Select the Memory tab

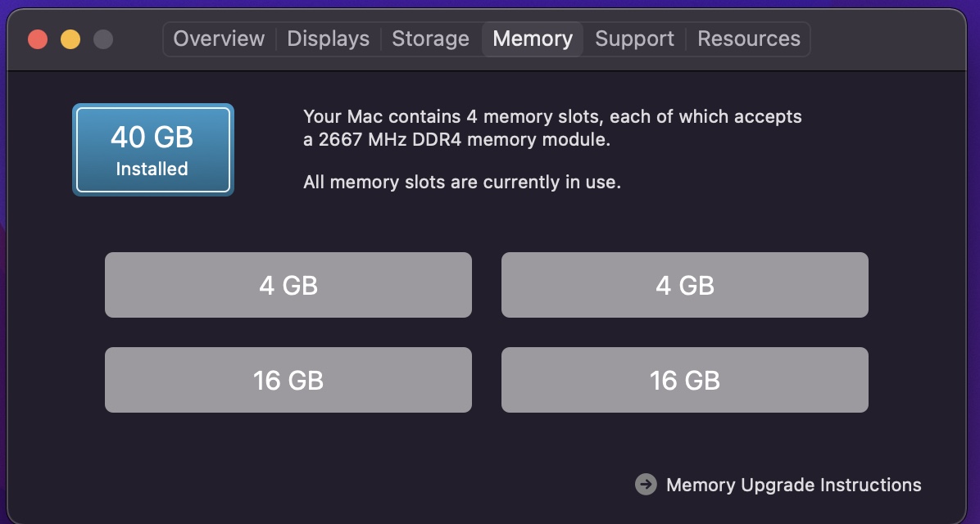pos(533,38)
